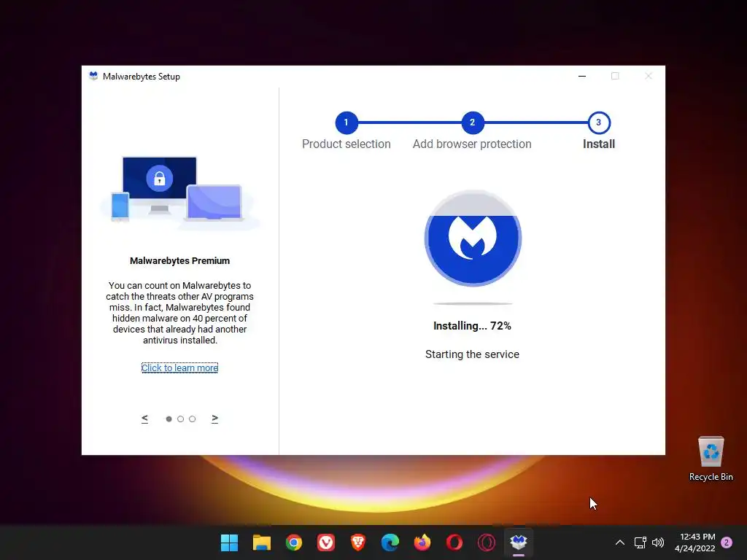Click the Installing... 72% status text
Screen dimensions: 747x560
click(472, 326)
